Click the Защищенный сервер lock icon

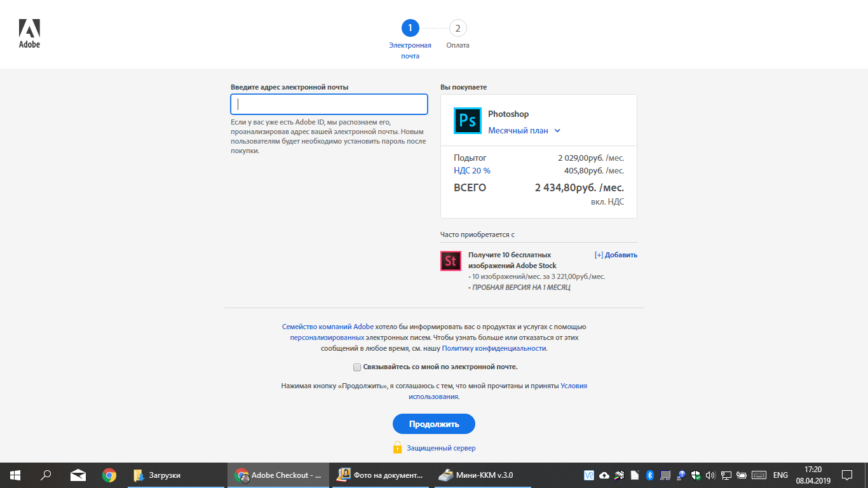(398, 447)
